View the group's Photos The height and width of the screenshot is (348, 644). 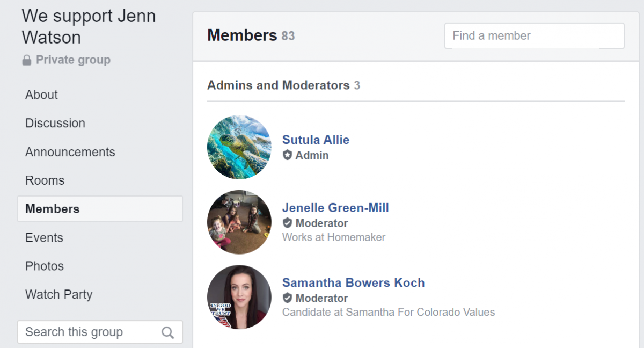click(45, 266)
